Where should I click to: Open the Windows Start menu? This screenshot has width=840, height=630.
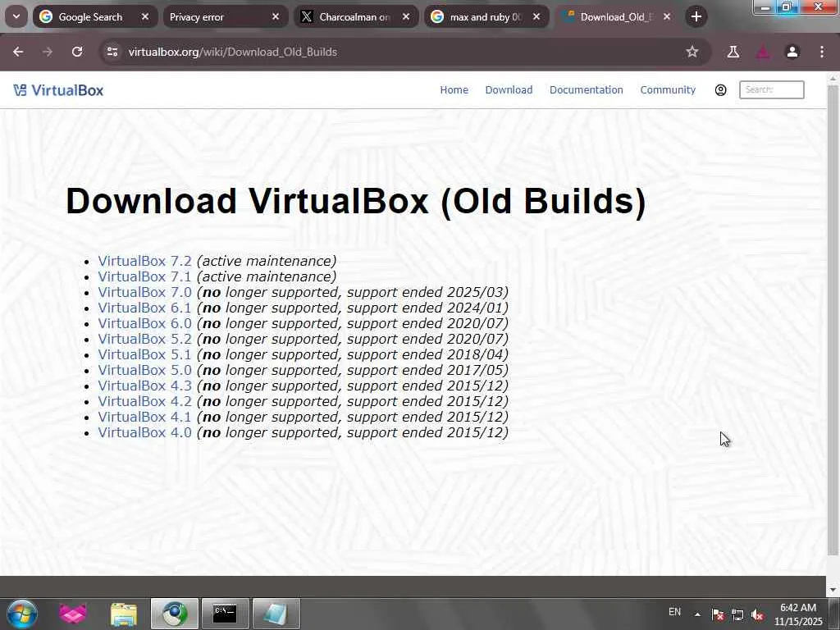pos(22,614)
